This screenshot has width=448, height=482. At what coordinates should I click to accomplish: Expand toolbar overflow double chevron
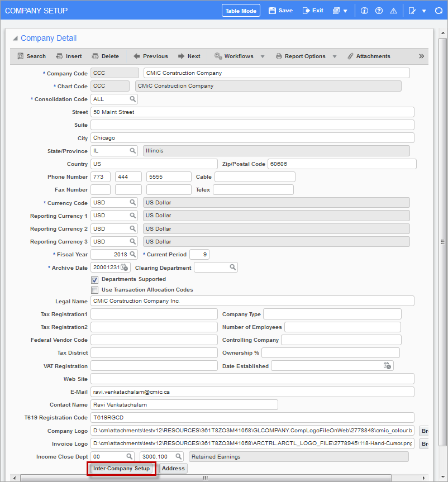(x=422, y=56)
